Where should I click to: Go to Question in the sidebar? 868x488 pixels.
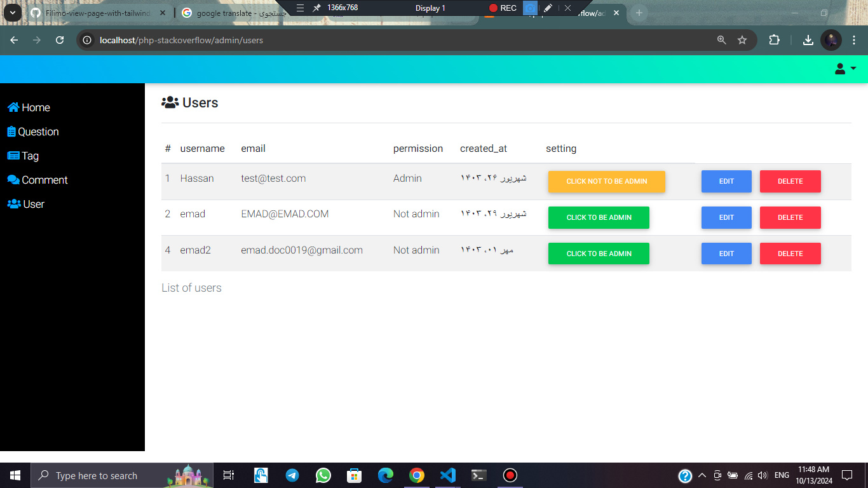point(33,132)
